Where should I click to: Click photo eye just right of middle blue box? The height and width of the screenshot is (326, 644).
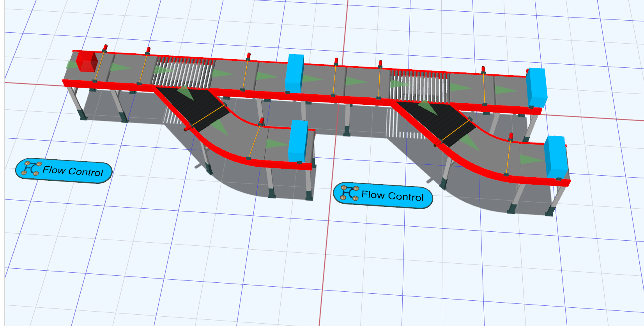point(336,61)
